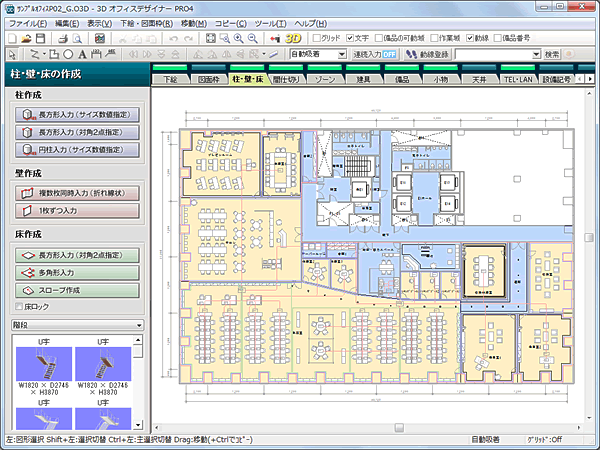Click the print icon in toolbar
This screenshot has height=450, width=600.
(x=61, y=38)
